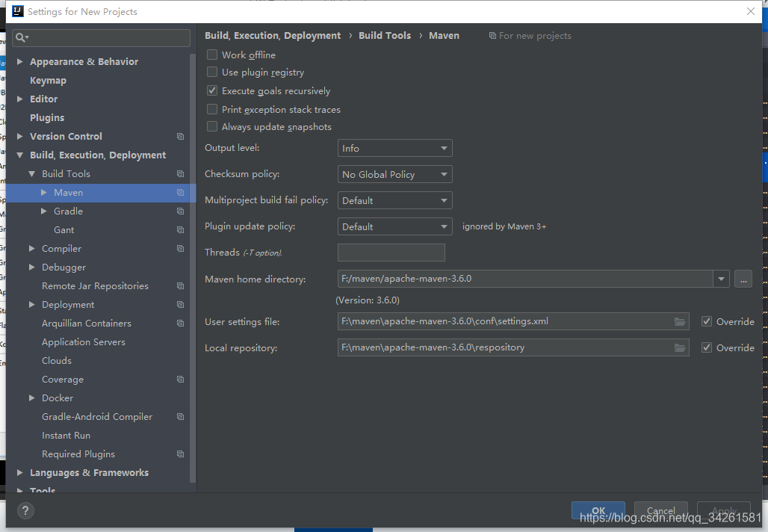Toggle Override for Local repository
The width and height of the screenshot is (768, 532).
click(707, 347)
